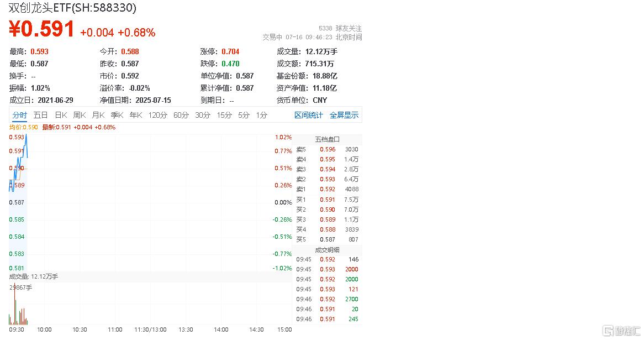The width and height of the screenshot is (644, 340).
Task: Choose the 30分 interval chart
Action: pos(203,115)
